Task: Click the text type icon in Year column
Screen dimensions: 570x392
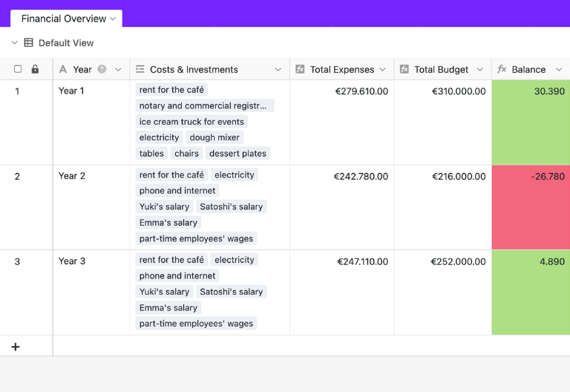Action: tap(63, 69)
